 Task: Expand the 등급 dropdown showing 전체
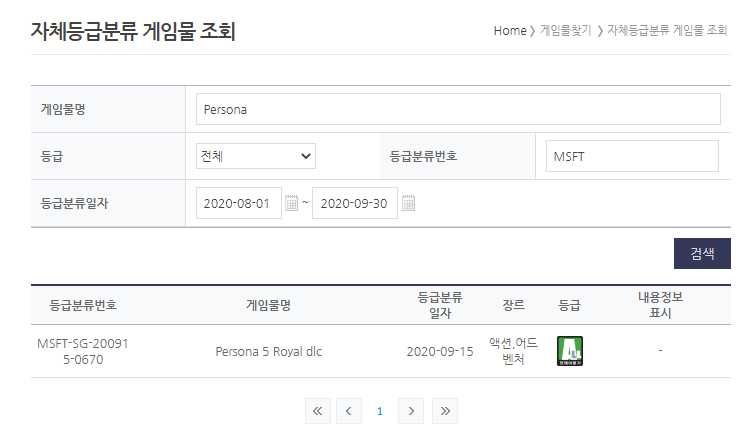pyautogui.click(x=256, y=156)
